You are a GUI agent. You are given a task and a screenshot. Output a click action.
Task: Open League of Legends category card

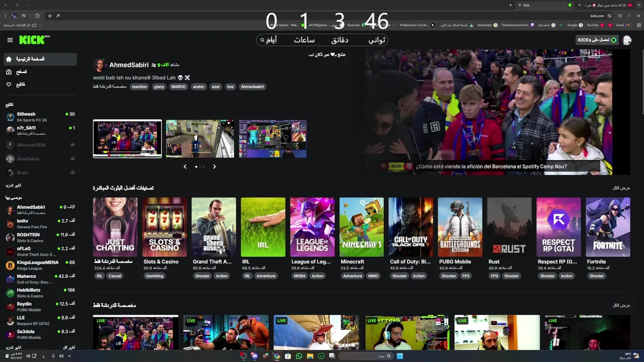[x=312, y=227]
